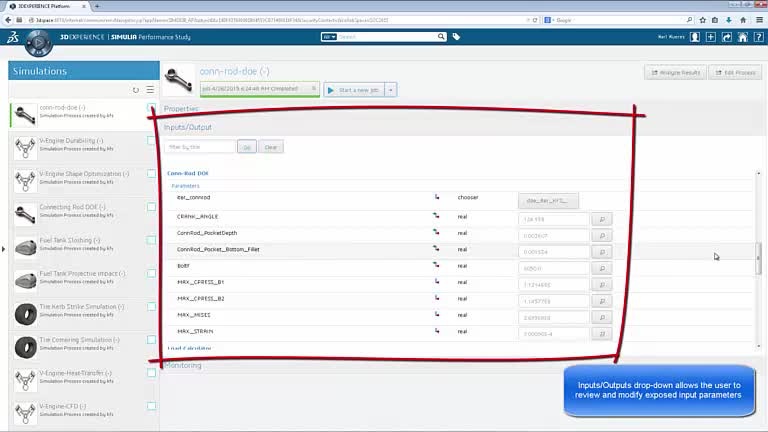
Task: Tick checkbox for Connecting Rod DOE
Action: 151,207
